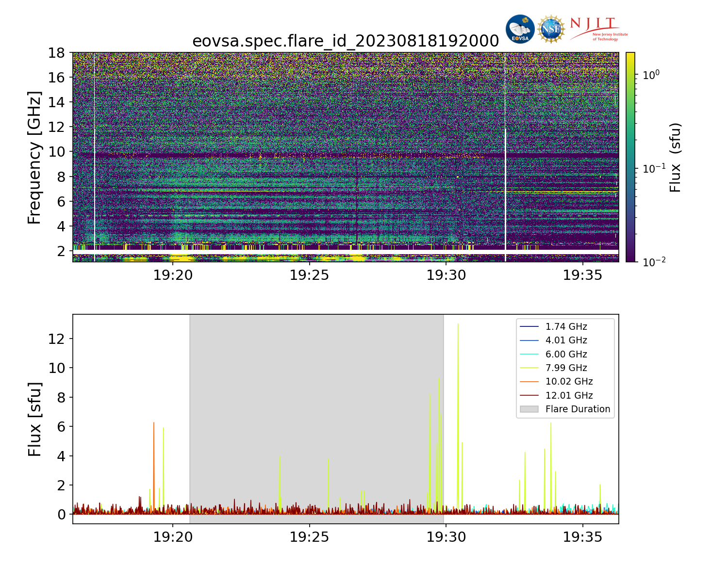Click the 6.00 GHz legend line marker
This screenshot has height=582, width=728.
pos(529,355)
